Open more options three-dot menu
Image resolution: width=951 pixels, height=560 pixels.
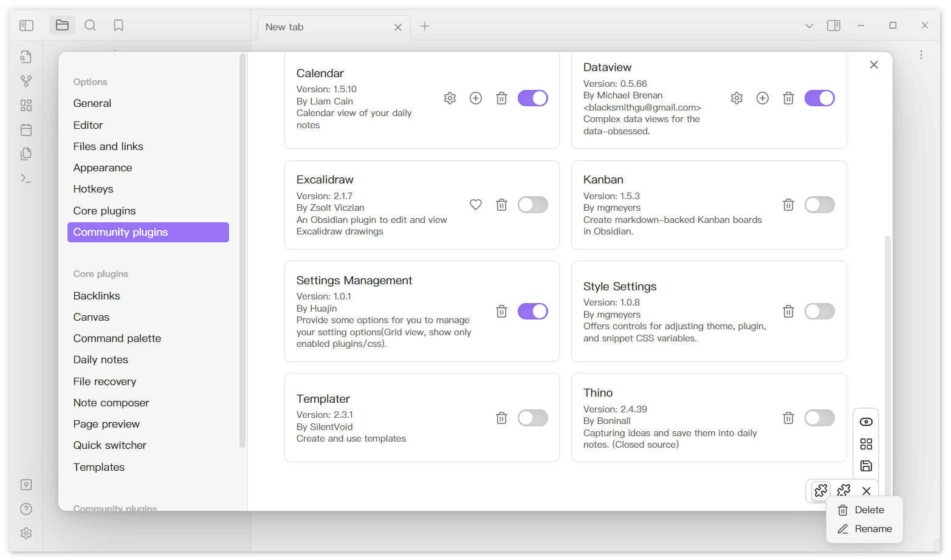pos(921,55)
